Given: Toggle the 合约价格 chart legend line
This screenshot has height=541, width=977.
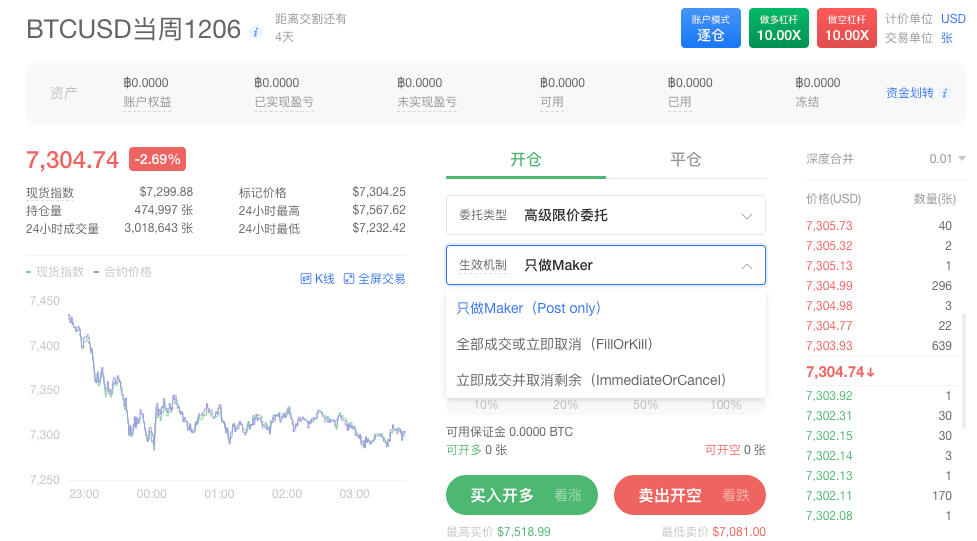Looking at the screenshot, I should [123, 271].
